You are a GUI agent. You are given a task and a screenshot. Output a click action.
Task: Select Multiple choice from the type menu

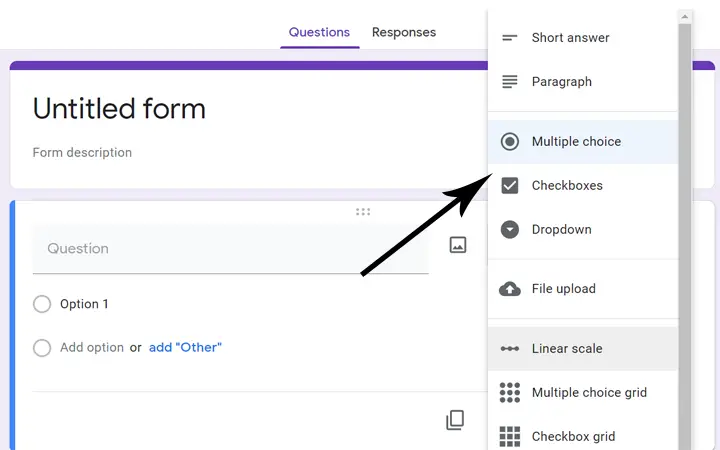click(x=583, y=141)
